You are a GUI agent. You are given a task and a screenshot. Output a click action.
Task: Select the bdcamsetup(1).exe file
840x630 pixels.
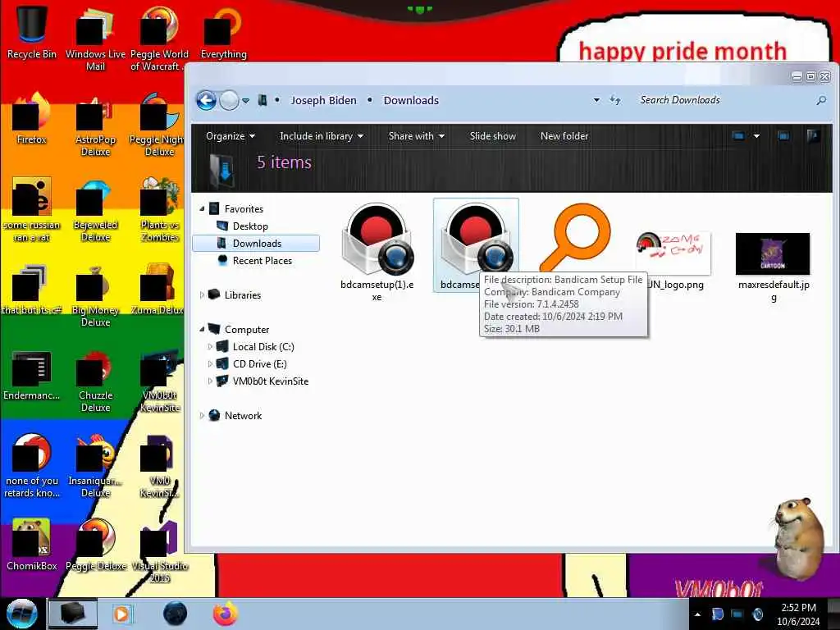click(x=377, y=252)
